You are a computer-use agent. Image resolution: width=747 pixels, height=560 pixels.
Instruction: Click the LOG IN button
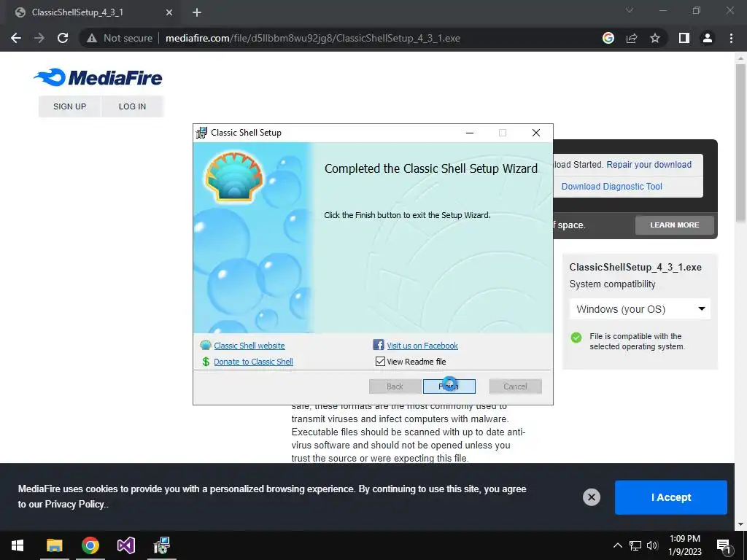pyautogui.click(x=133, y=106)
